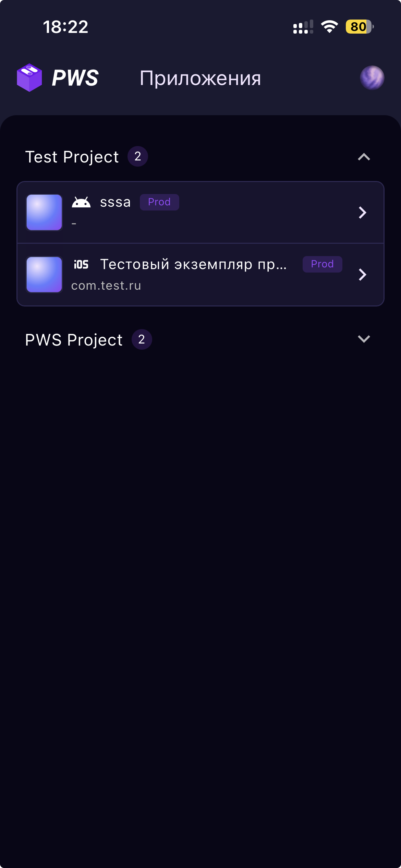The height and width of the screenshot is (868, 401).
Task: Tap the Test Project count badge
Action: point(138,157)
